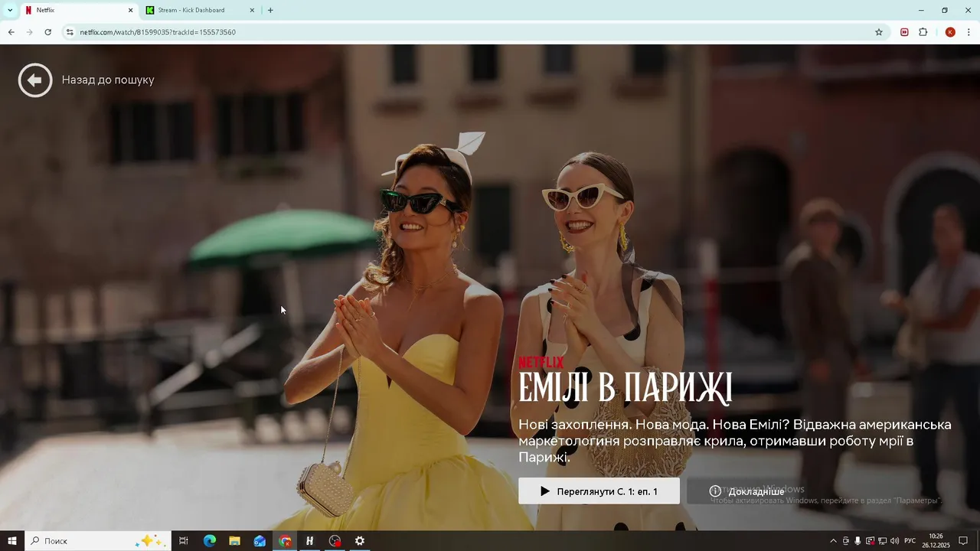Open the recording app taskbar icon
This screenshot has height=551, width=980.
[x=335, y=541]
